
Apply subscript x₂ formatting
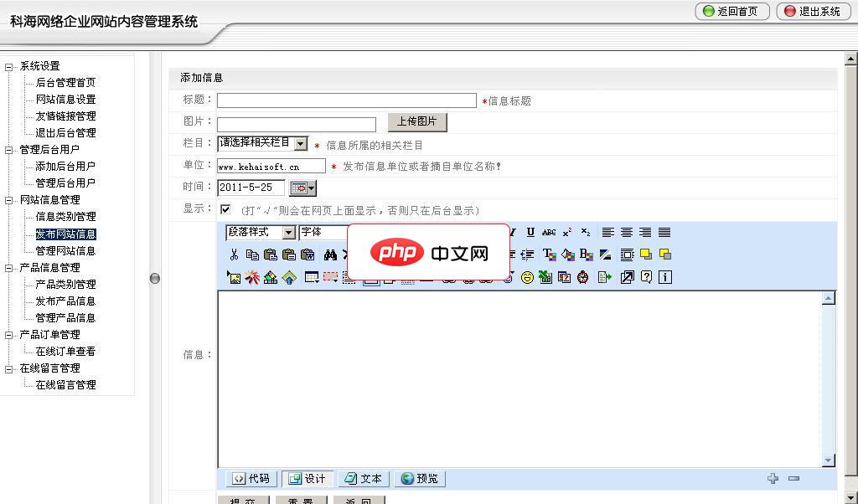(586, 232)
